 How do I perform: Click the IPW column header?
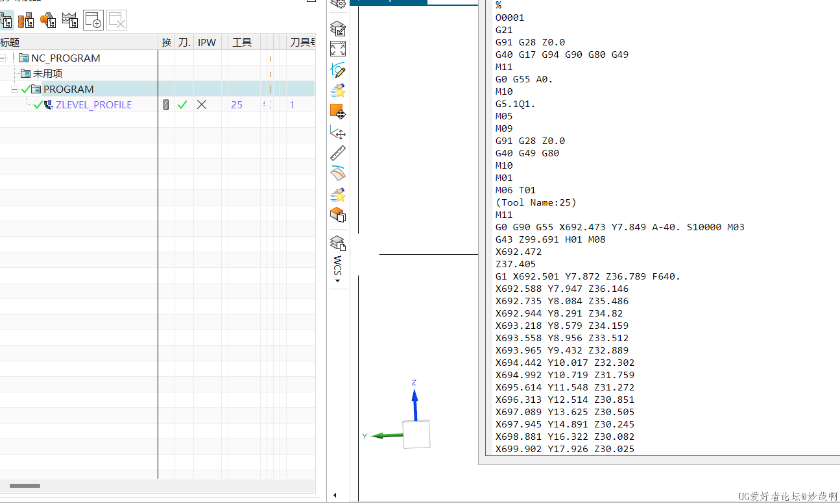[x=207, y=42]
